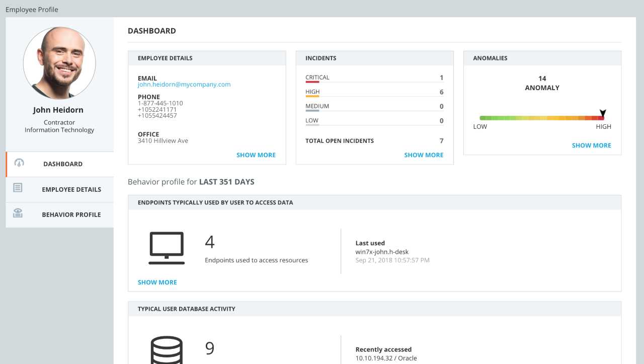Click the TOTAL OPEN INCIDENTS row
Image resolution: width=644 pixels, height=364 pixels.
click(374, 141)
